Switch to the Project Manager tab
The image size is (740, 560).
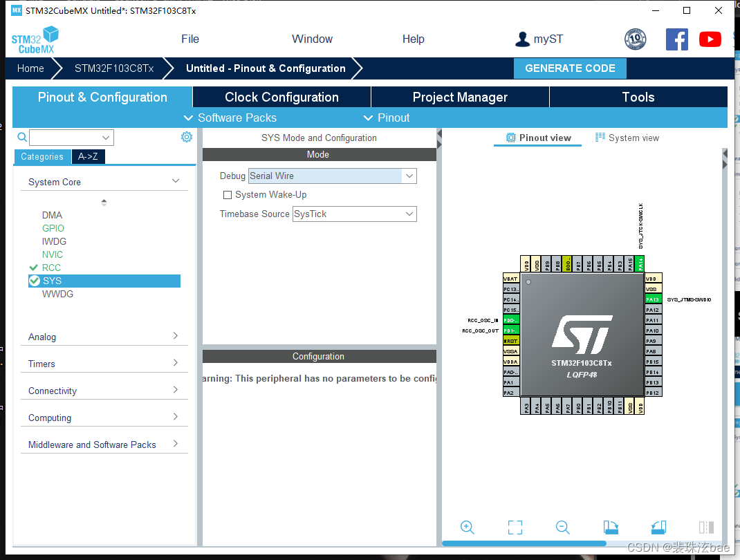click(x=460, y=97)
